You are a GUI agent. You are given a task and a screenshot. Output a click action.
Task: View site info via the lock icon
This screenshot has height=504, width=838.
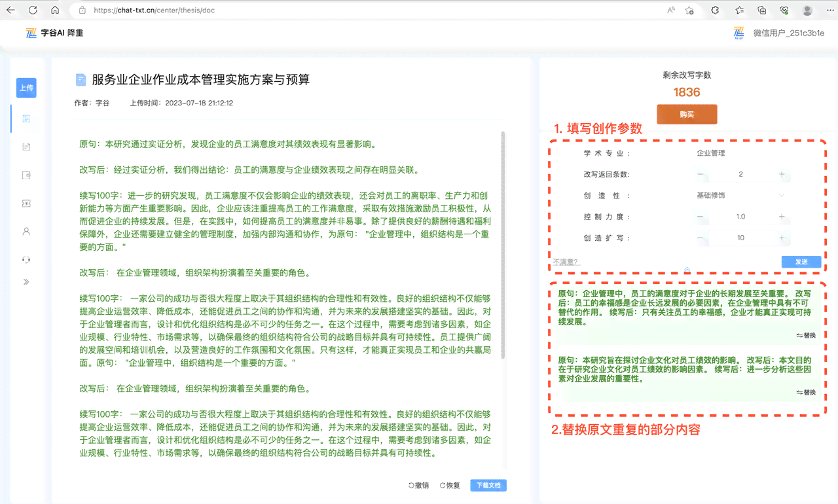coord(82,10)
